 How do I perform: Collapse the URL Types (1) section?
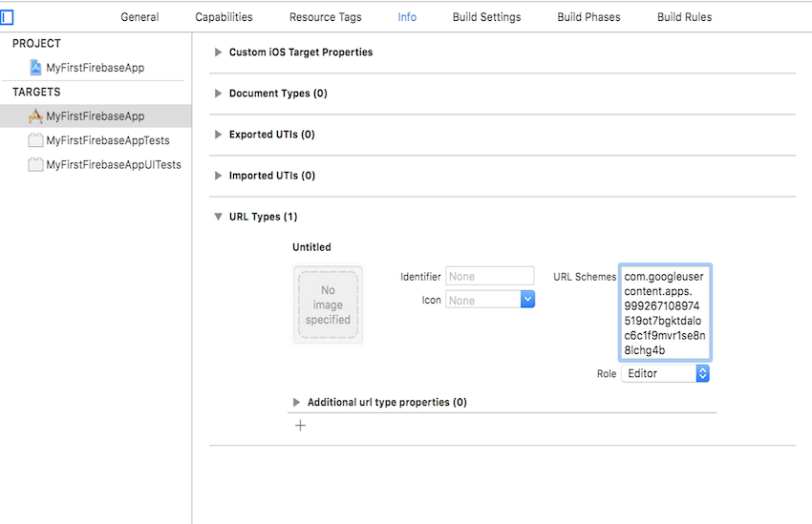click(x=218, y=217)
